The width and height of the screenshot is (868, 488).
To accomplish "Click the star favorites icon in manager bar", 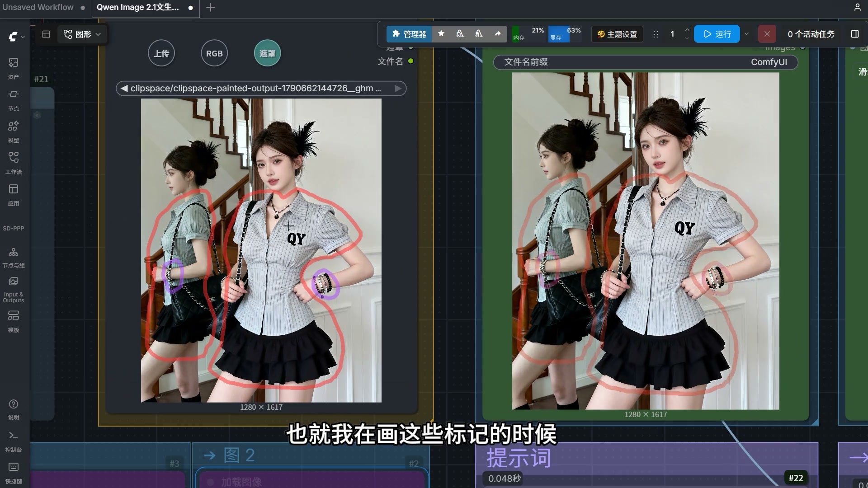I will (x=441, y=34).
